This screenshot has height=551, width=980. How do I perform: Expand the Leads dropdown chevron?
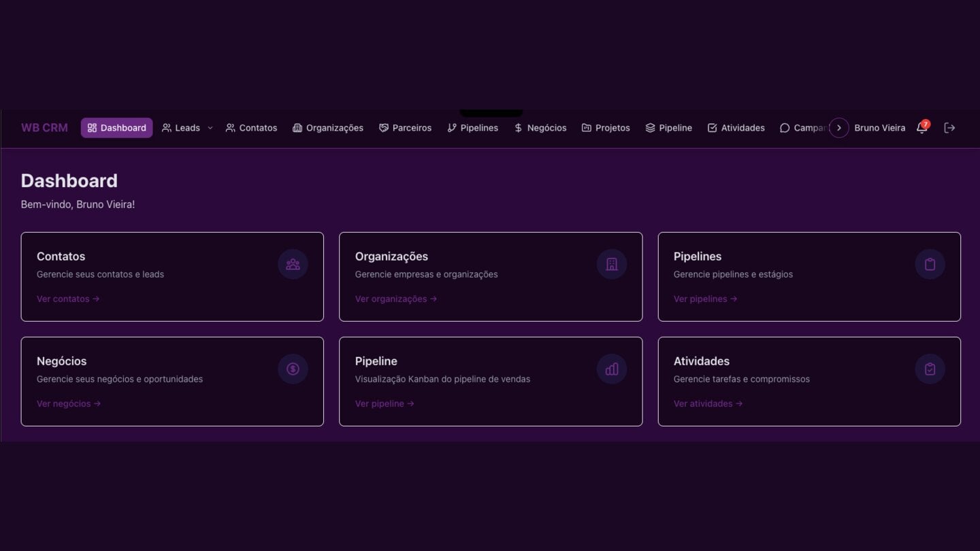click(210, 128)
